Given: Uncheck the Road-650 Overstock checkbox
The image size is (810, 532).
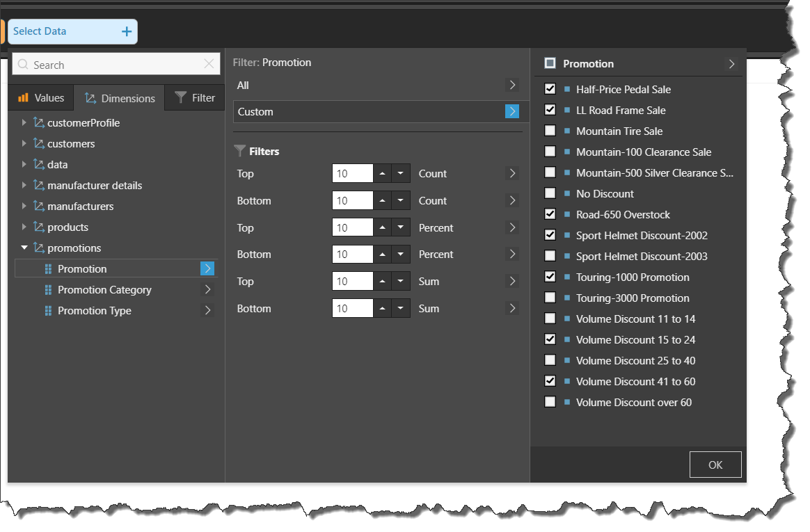Looking at the screenshot, I should [x=550, y=214].
